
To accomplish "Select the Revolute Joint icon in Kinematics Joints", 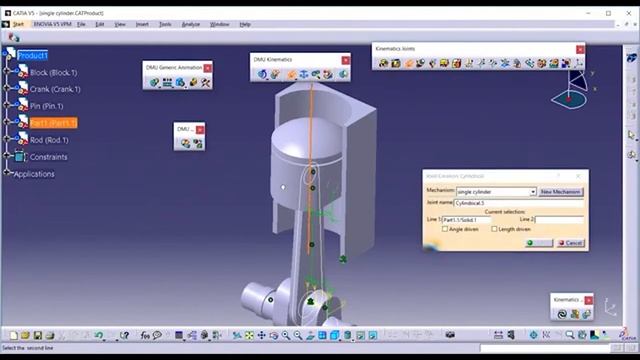I will click(x=383, y=63).
